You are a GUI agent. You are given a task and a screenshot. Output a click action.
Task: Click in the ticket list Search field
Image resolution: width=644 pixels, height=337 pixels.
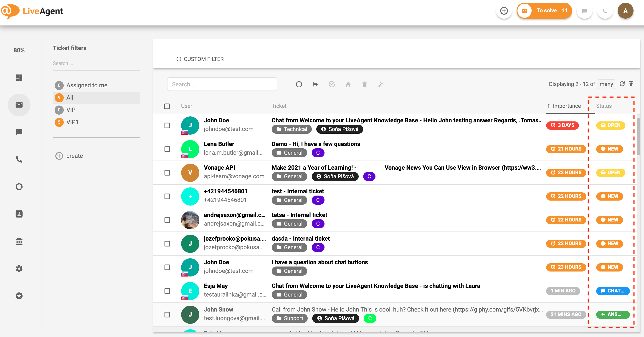tap(222, 84)
